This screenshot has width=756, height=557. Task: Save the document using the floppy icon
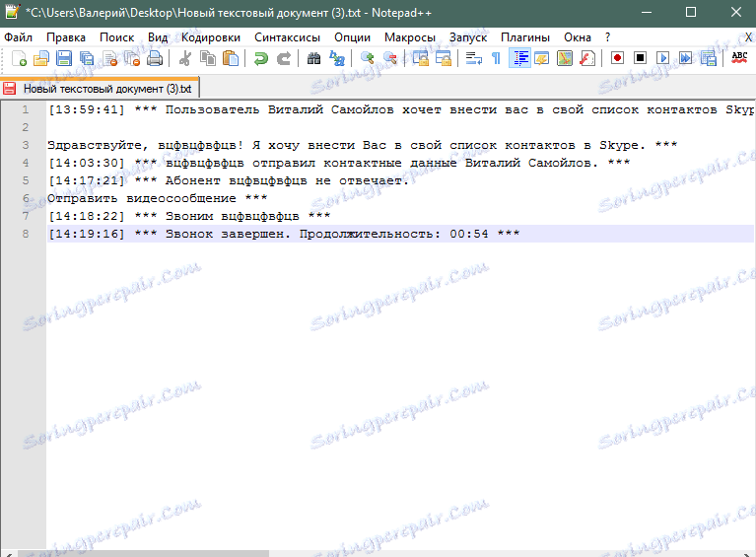tap(64, 59)
